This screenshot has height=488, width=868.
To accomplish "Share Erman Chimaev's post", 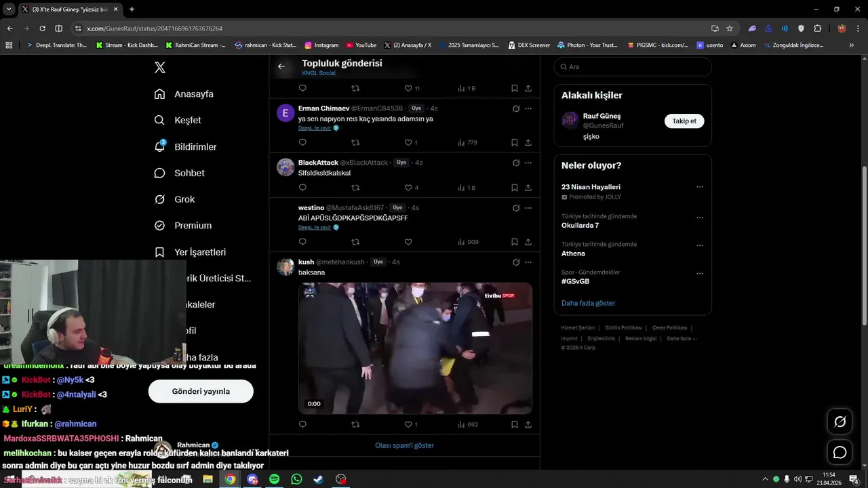I will [528, 142].
